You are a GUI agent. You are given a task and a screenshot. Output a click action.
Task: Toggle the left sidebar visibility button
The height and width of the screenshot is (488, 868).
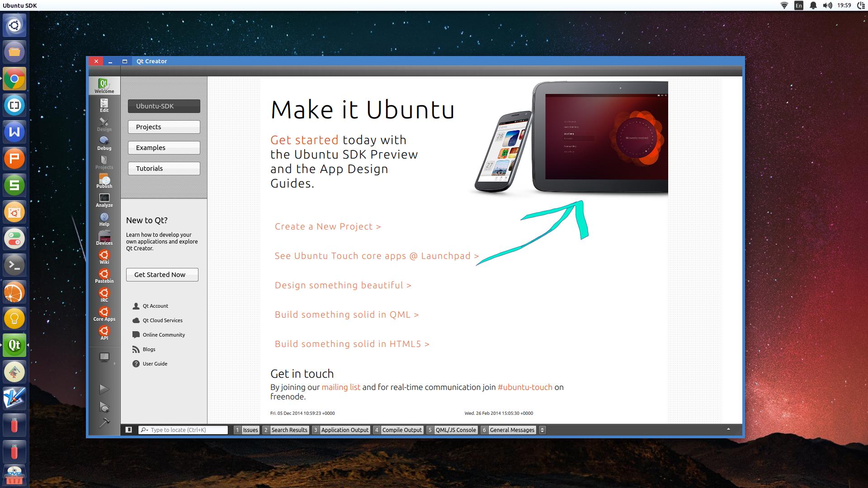128,430
